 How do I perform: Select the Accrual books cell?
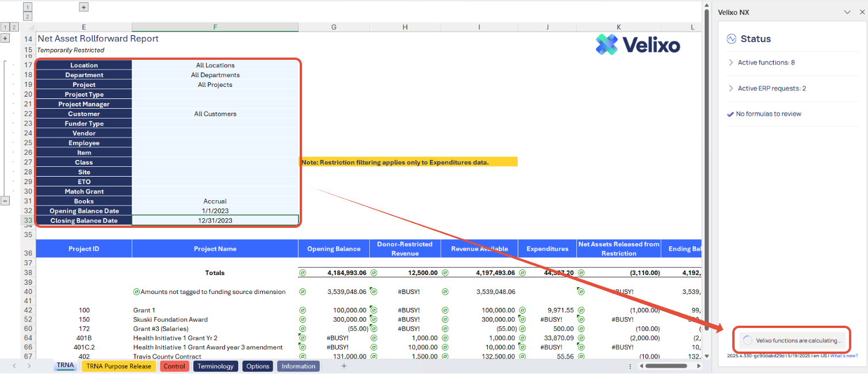[x=215, y=201]
